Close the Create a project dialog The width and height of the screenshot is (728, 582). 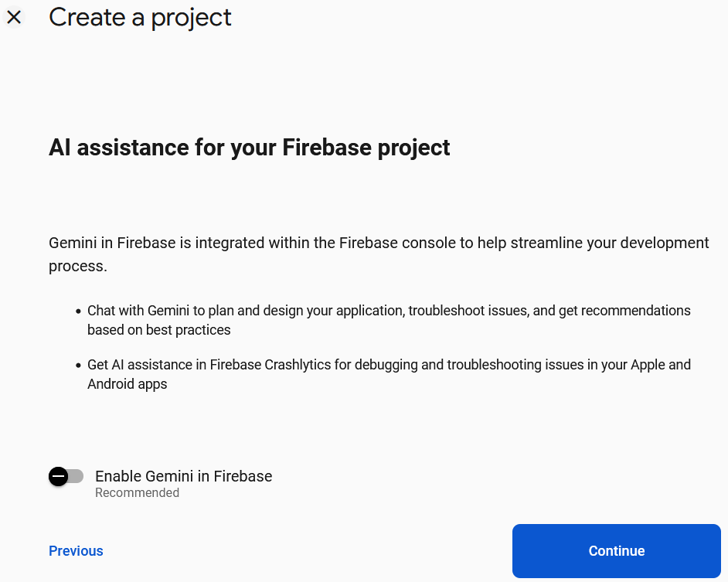[x=14, y=17]
